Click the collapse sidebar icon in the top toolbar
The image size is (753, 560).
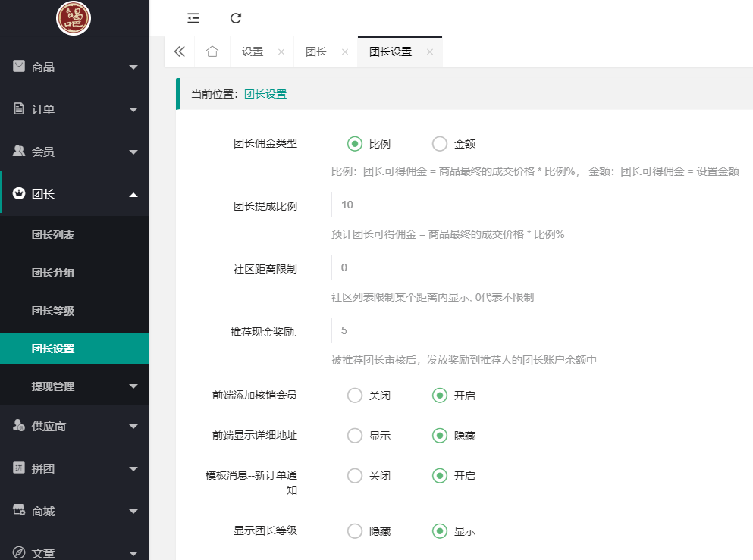pos(193,17)
